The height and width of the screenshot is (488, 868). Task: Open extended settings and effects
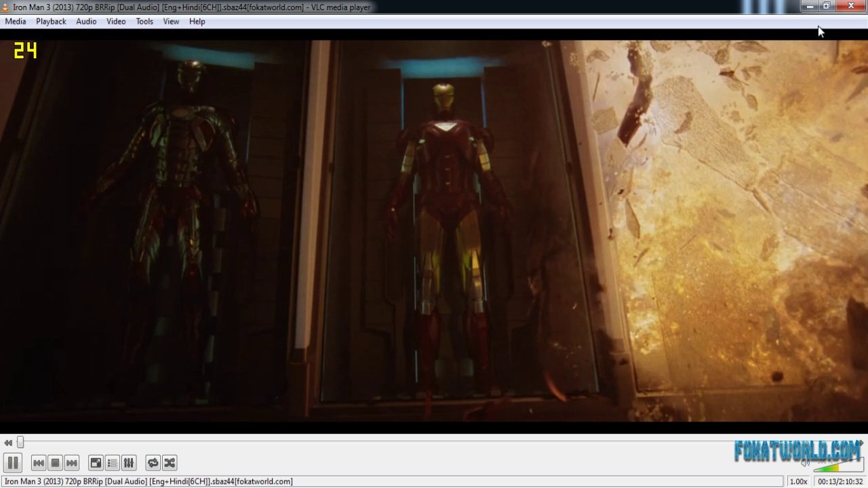pos(129,463)
